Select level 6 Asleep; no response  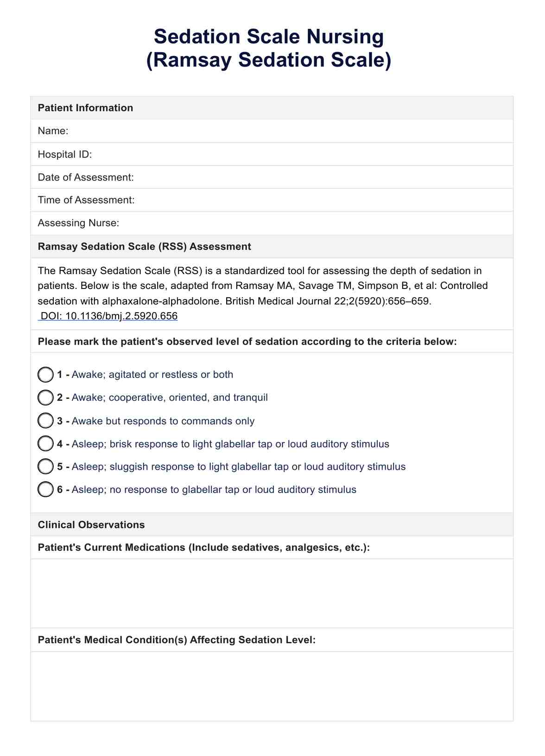coord(45,490)
